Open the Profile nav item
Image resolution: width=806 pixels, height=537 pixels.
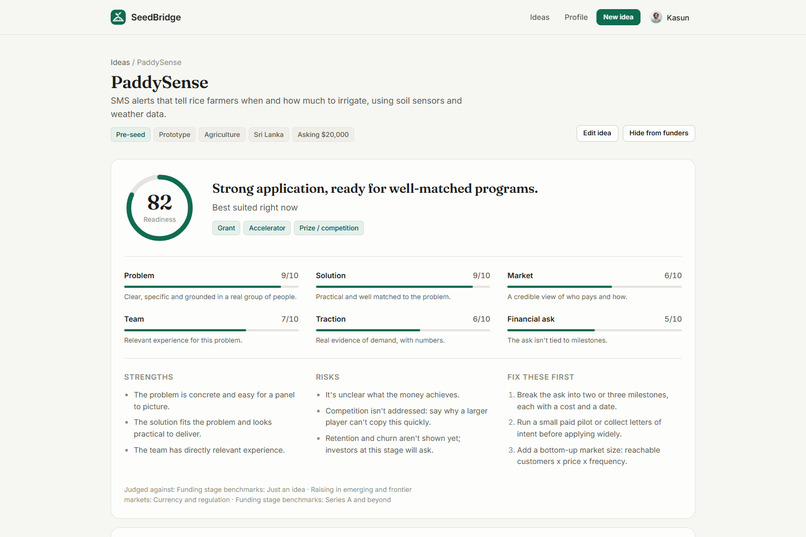tap(576, 17)
